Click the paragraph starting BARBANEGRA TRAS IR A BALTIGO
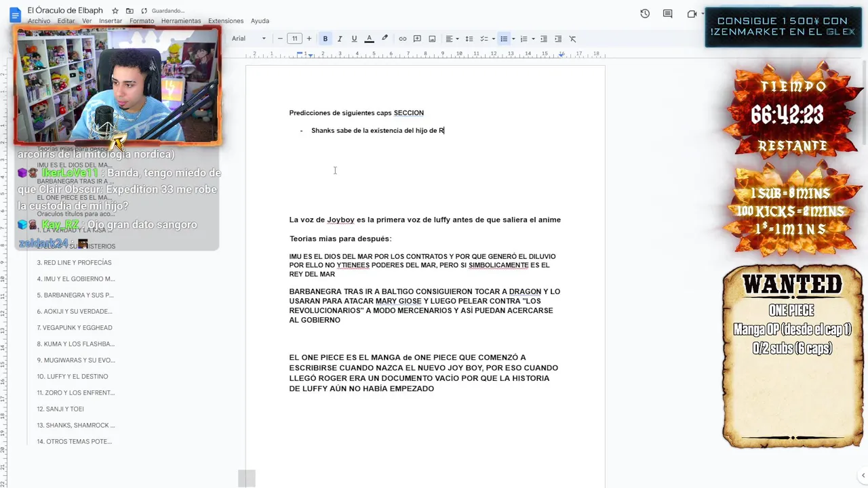The image size is (868, 488). pyautogui.click(x=425, y=306)
